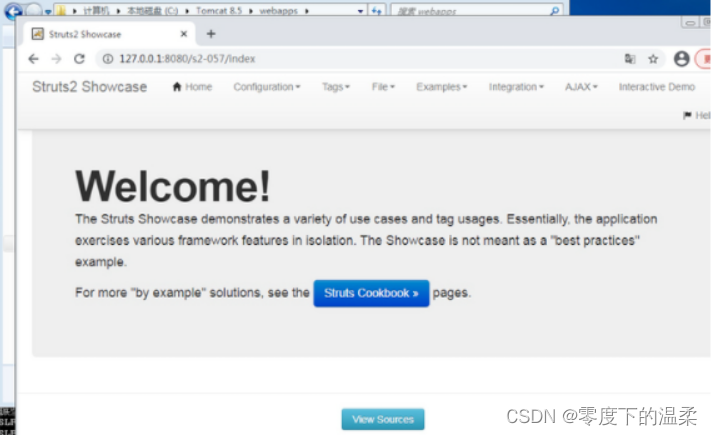This screenshot has width=712, height=435.
Task: Click the View Sources button
Action: [x=383, y=419]
